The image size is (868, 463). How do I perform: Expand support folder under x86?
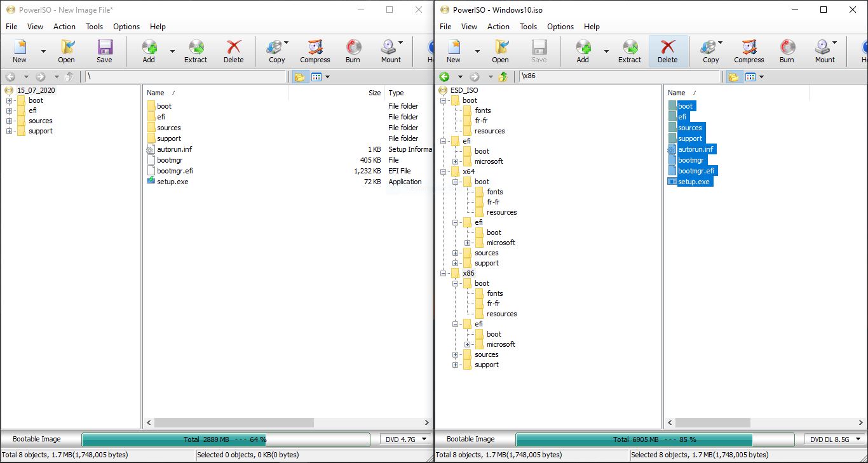click(x=455, y=365)
